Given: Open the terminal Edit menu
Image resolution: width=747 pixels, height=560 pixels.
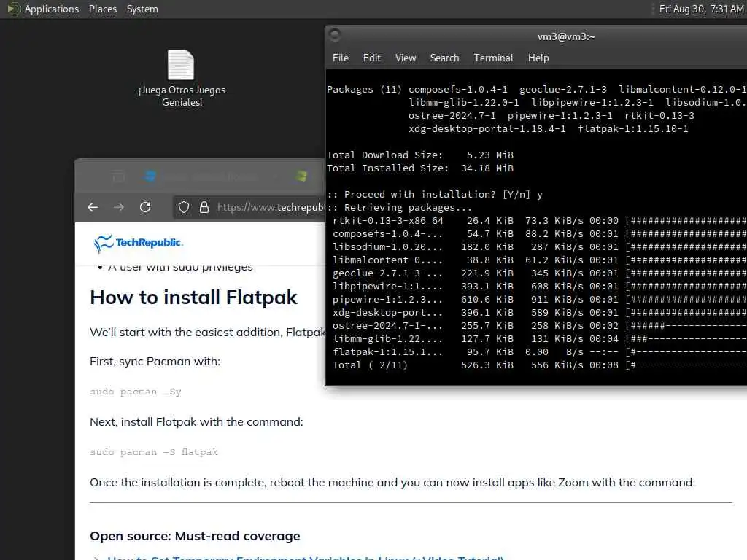Looking at the screenshot, I should tap(371, 58).
